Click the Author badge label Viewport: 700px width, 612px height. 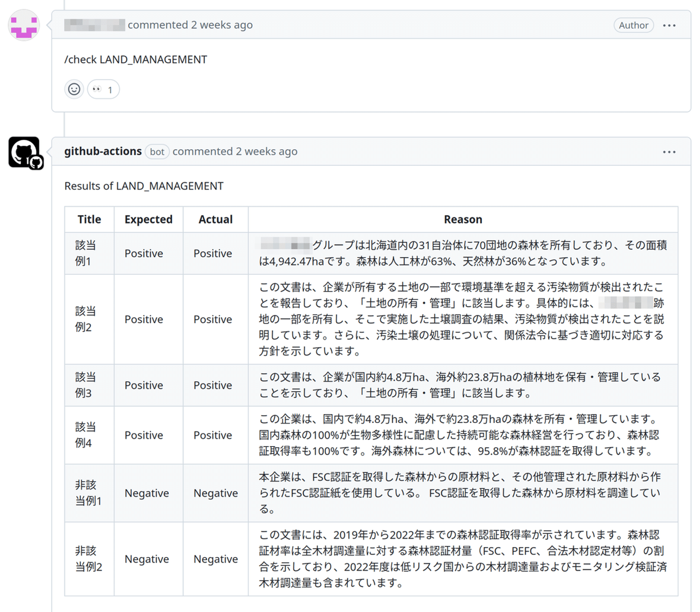coord(633,25)
